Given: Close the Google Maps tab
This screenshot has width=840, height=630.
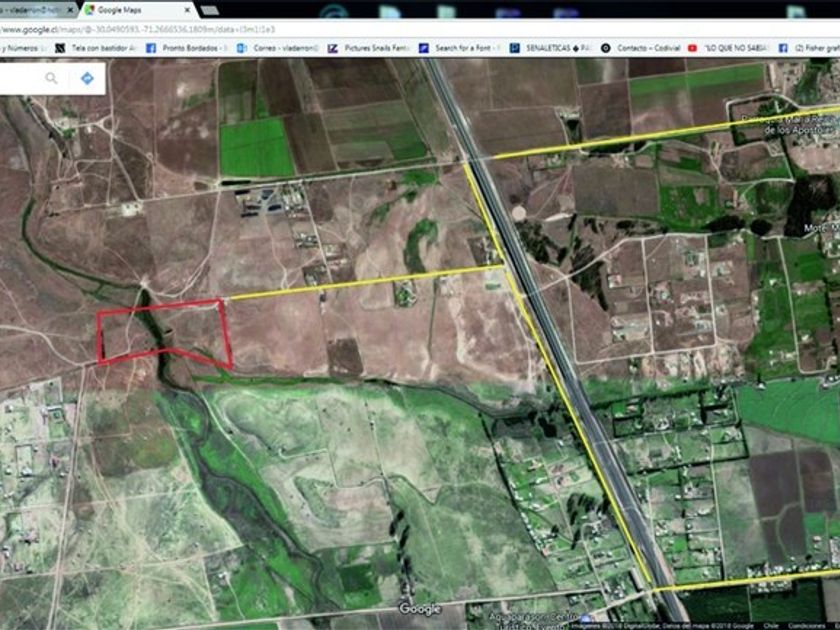Looking at the screenshot, I should 187,9.
